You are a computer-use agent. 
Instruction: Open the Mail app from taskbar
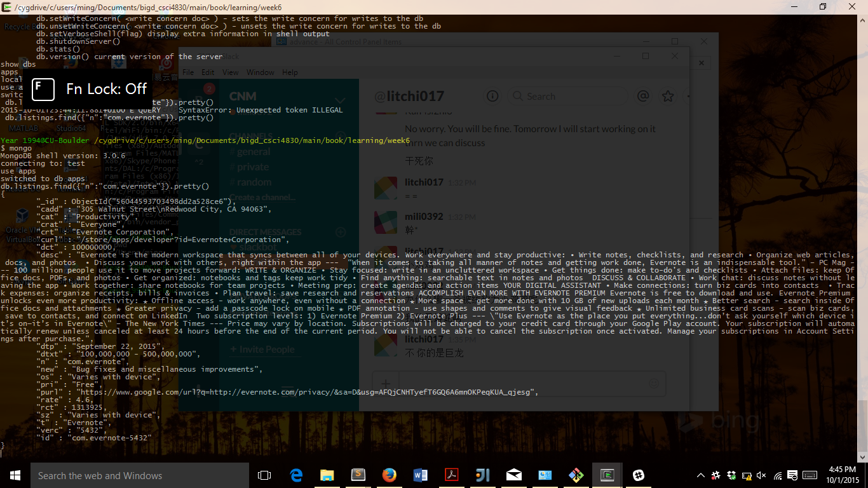click(x=514, y=475)
